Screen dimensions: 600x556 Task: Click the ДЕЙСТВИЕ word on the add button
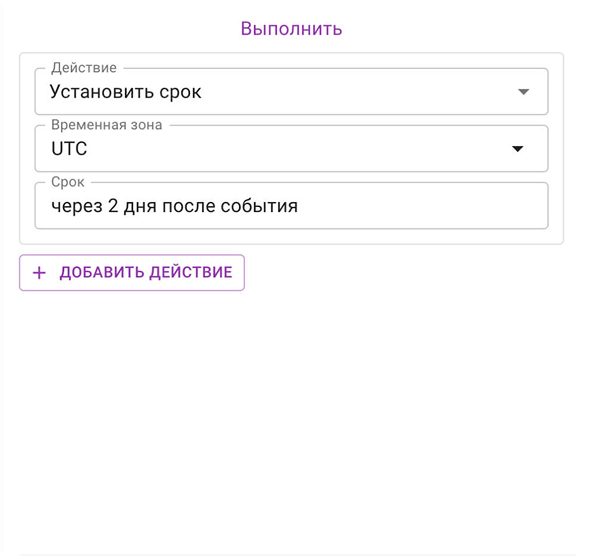pyautogui.click(x=191, y=272)
